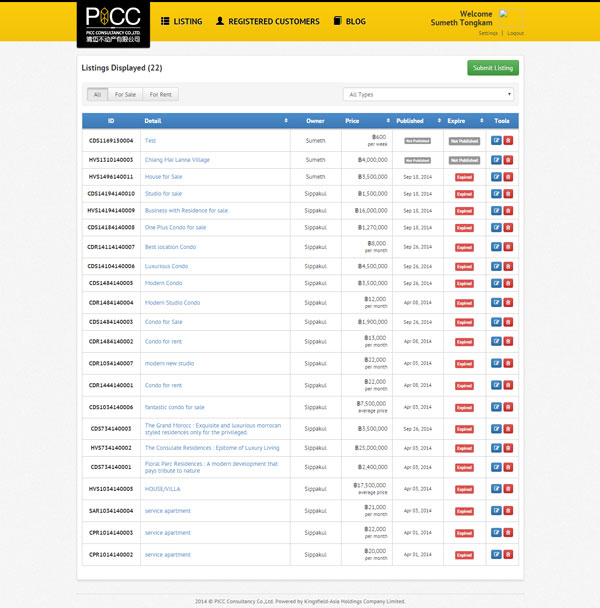Click the Submit Listing button
Viewport: 600px width, 608px height.
point(493,68)
